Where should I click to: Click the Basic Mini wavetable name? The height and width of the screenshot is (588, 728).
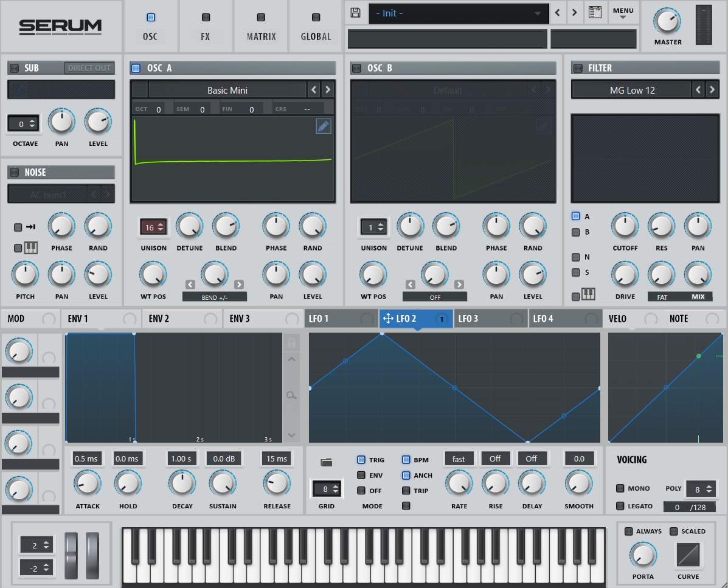coord(227,90)
